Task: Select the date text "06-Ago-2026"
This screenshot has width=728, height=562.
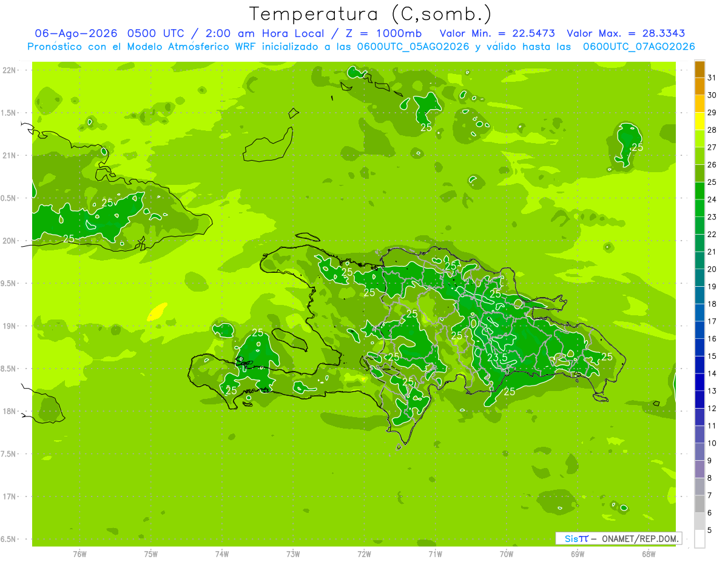Action: point(76,33)
